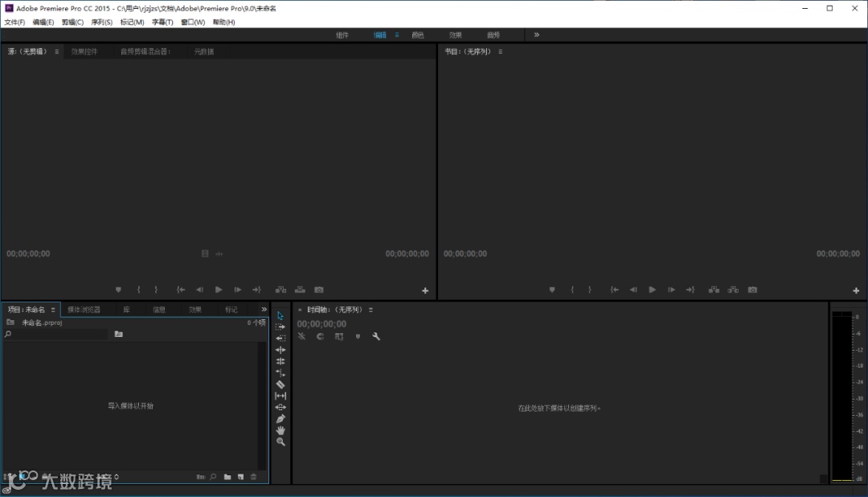The image size is (868, 497).
Task: Toggle snap magnet in timeline
Action: tap(320, 336)
